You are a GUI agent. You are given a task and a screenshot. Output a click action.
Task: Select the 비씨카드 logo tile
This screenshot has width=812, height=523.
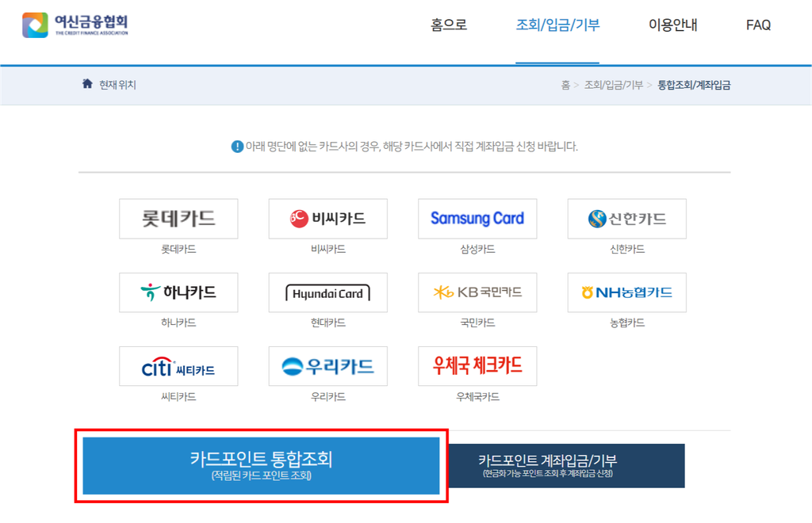coord(327,219)
